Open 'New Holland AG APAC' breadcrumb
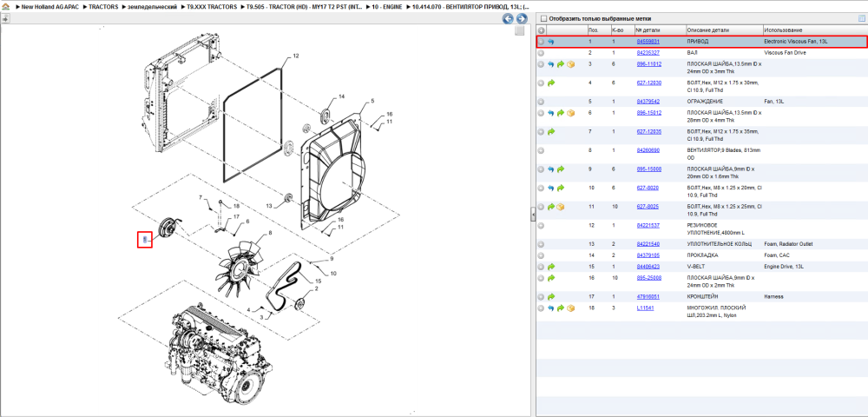 pos(52,7)
